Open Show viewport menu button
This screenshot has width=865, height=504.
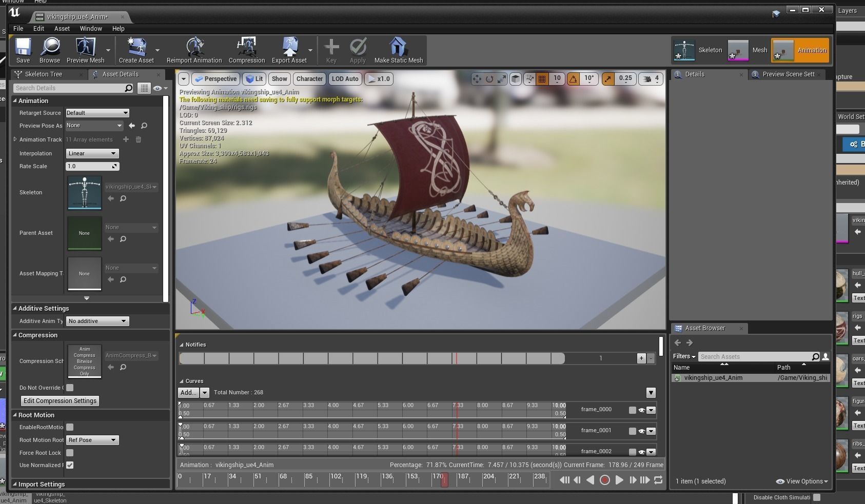point(279,79)
